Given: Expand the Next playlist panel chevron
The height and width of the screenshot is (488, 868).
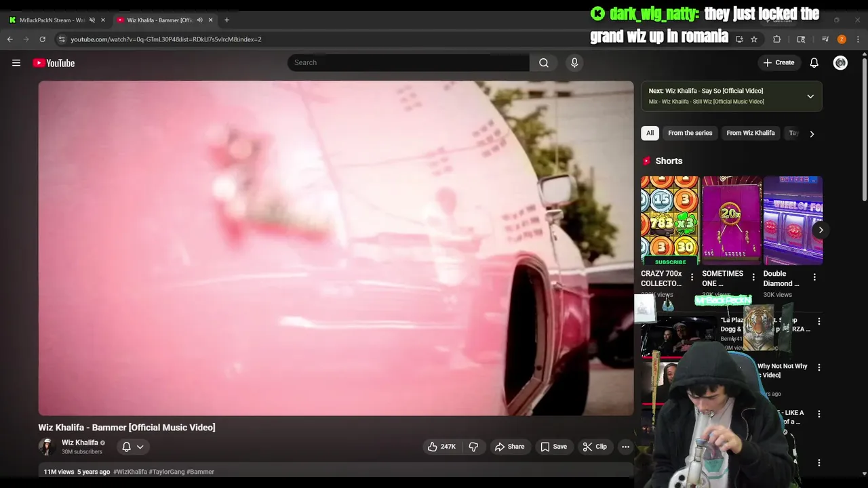Looking at the screenshot, I should pos(810,96).
